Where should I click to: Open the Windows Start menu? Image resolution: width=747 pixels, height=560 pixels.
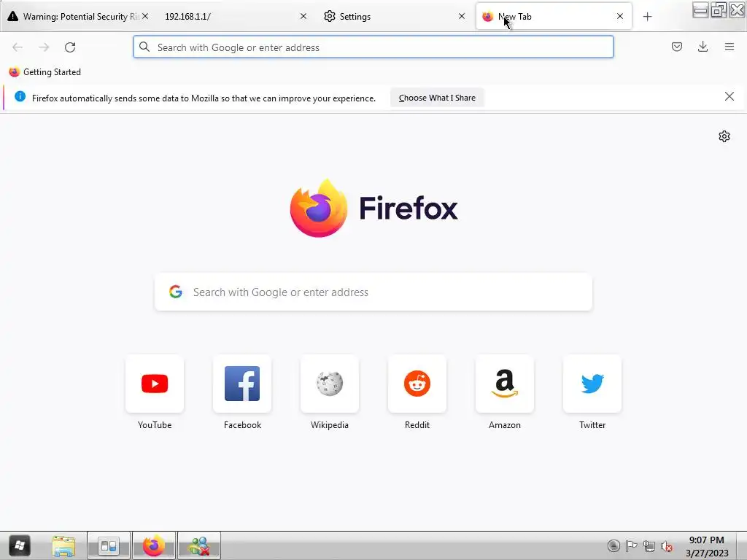(x=20, y=545)
